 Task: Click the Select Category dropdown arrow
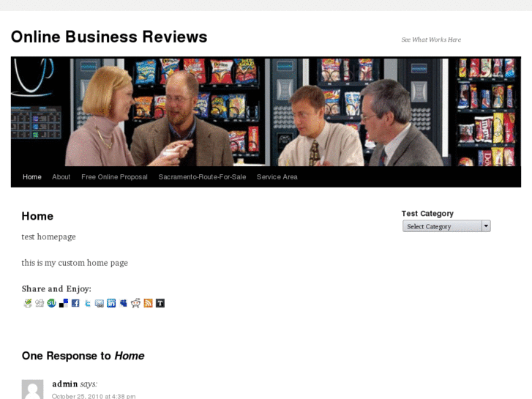[x=486, y=226]
